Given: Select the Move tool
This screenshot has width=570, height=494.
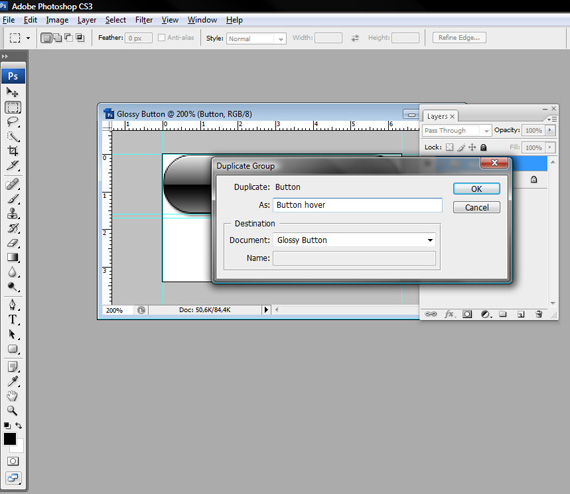Looking at the screenshot, I should (13, 92).
